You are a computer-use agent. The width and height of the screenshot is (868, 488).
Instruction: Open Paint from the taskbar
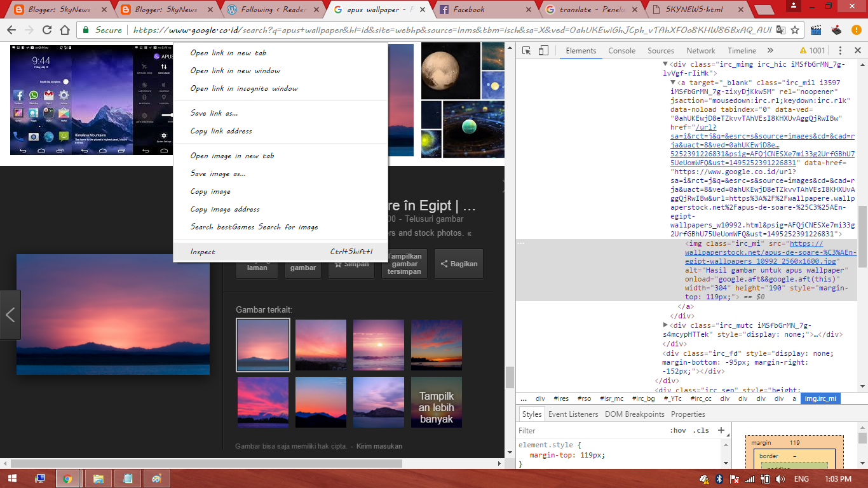tap(156, 478)
